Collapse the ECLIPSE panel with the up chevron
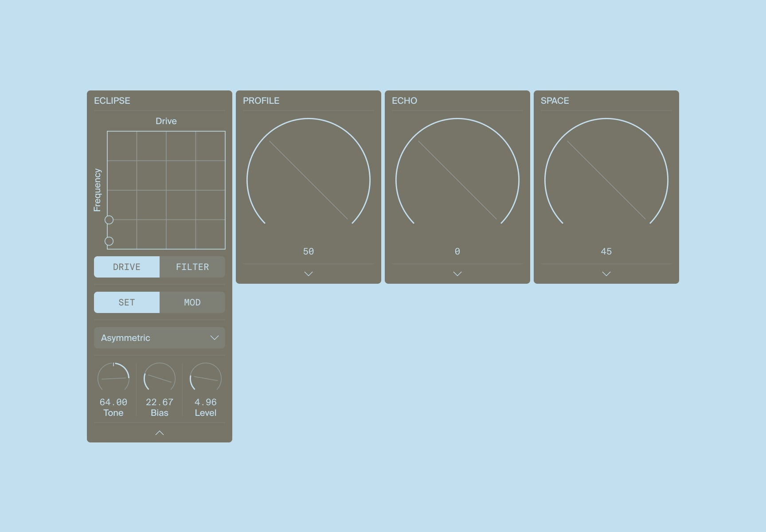Viewport: 766px width, 532px height. pyautogui.click(x=160, y=433)
